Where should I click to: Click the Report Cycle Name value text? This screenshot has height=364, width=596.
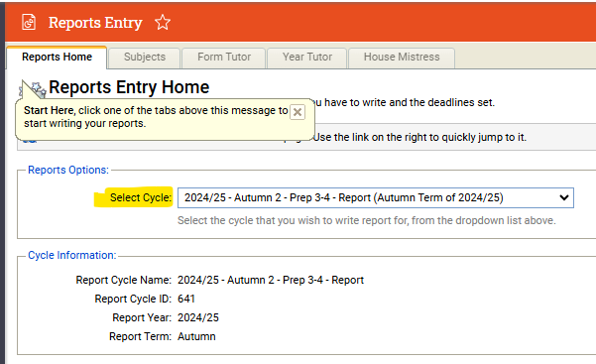click(271, 281)
